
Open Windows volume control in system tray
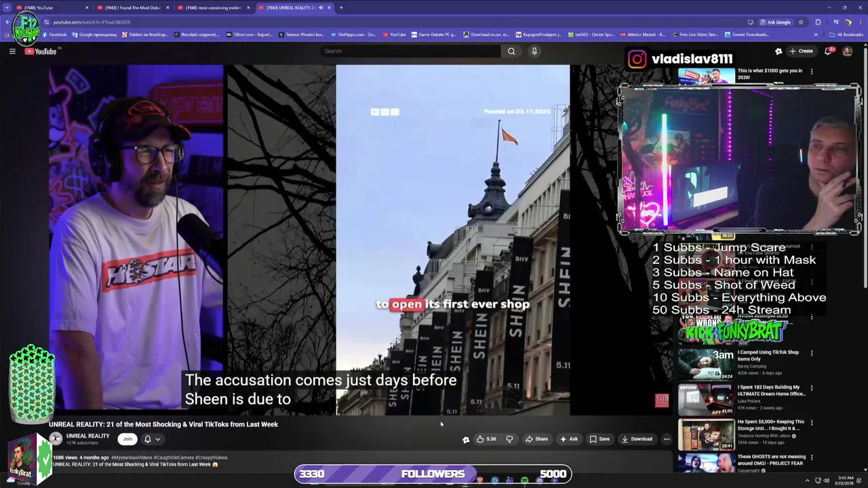[x=826, y=481]
